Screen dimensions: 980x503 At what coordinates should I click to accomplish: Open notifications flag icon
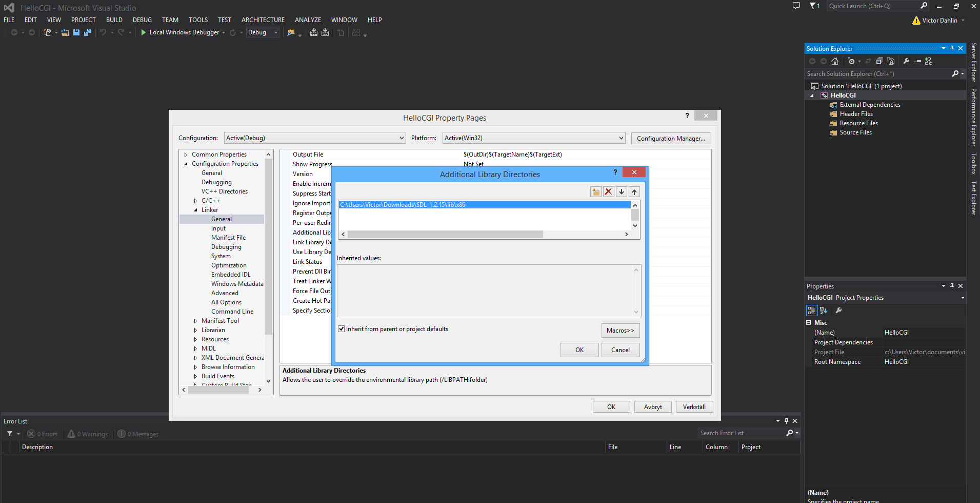click(814, 6)
